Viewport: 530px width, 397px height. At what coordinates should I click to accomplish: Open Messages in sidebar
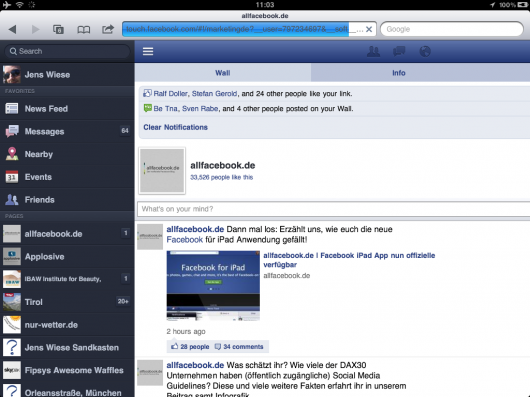click(x=67, y=131)
